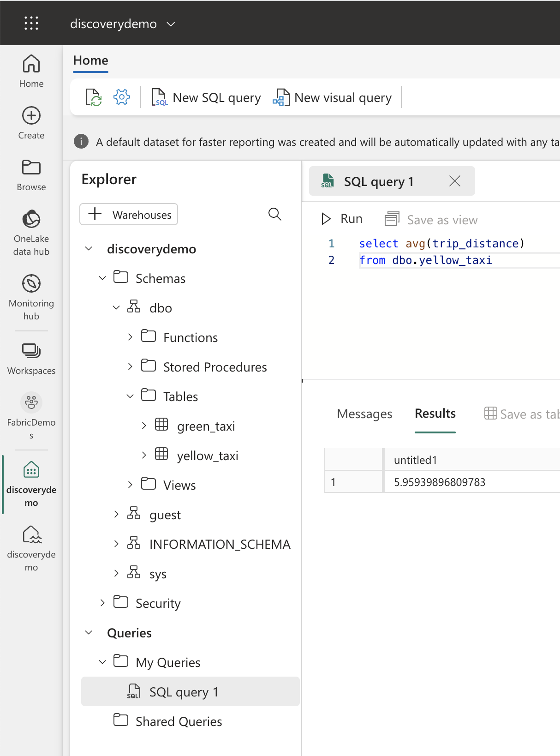Open Workspaces in left sidebar
Screen dimensions: 560x756
click(x=31, y=359)
